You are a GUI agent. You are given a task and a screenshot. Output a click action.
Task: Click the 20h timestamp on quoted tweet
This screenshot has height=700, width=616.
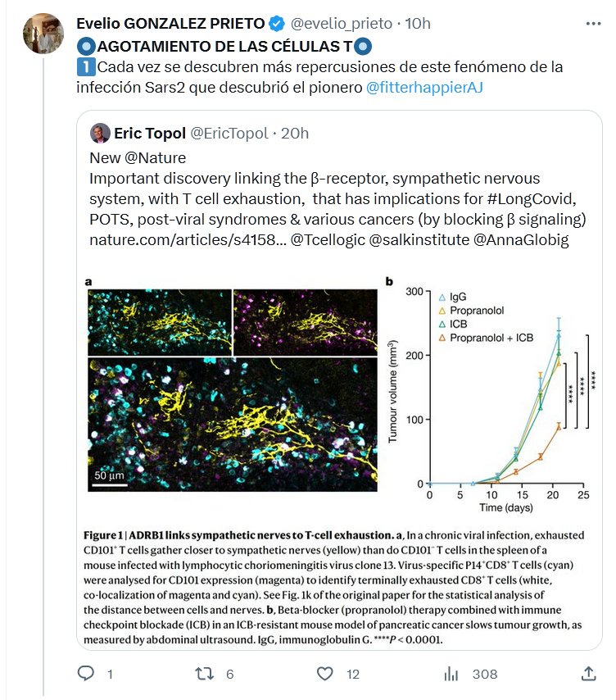(x=295, y=134)
